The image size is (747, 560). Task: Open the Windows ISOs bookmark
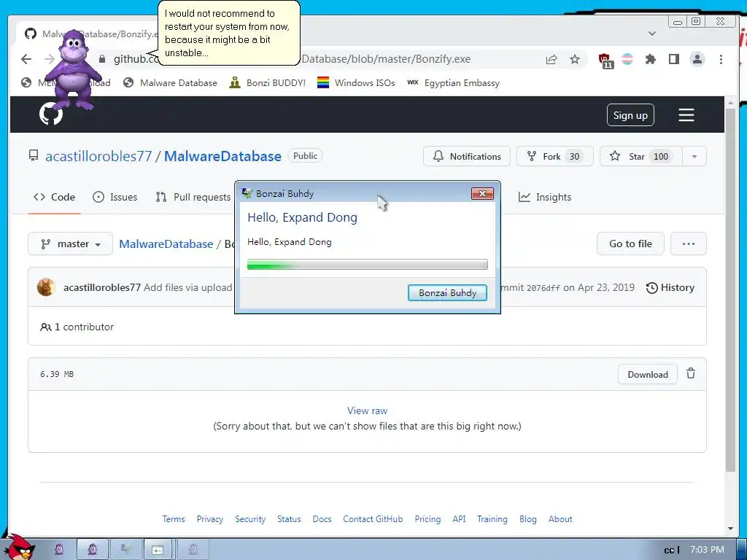pyautogui.click(x=356, y=83)
